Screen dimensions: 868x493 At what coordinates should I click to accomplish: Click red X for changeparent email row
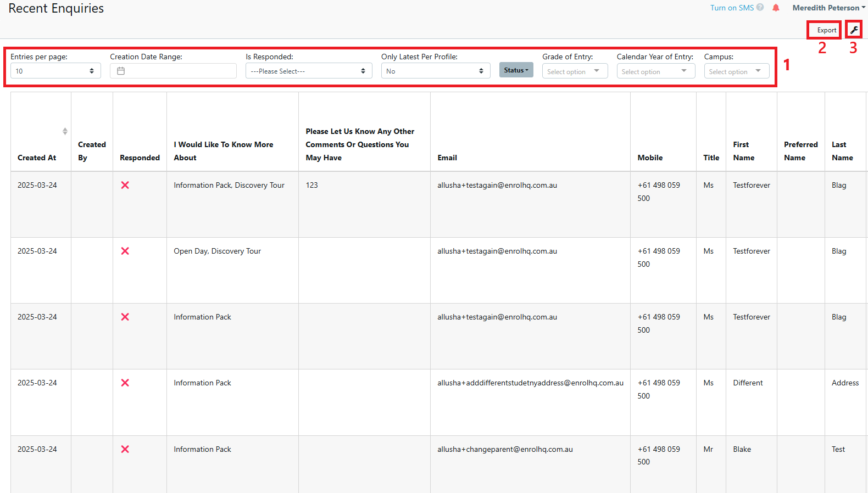(x=125, y=449)
